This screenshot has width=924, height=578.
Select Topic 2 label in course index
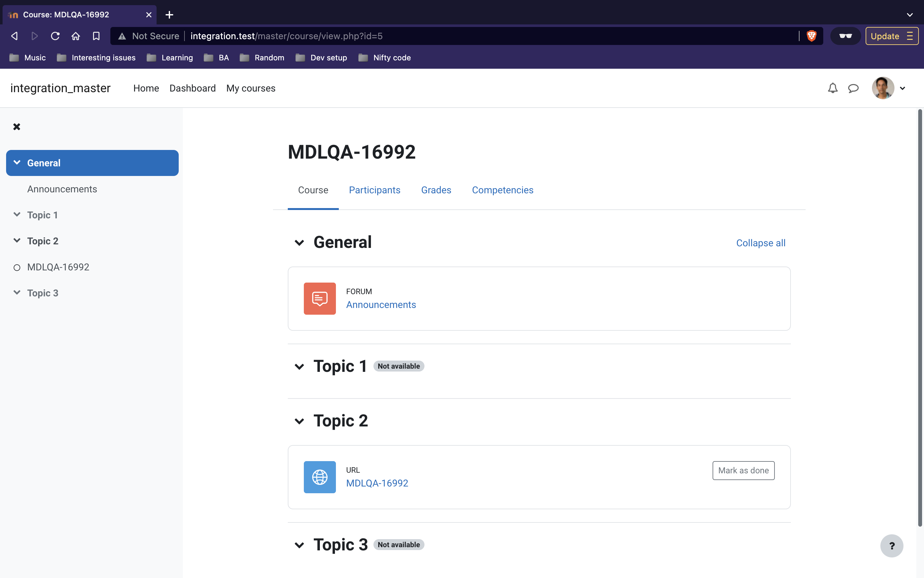click(43, 241)
